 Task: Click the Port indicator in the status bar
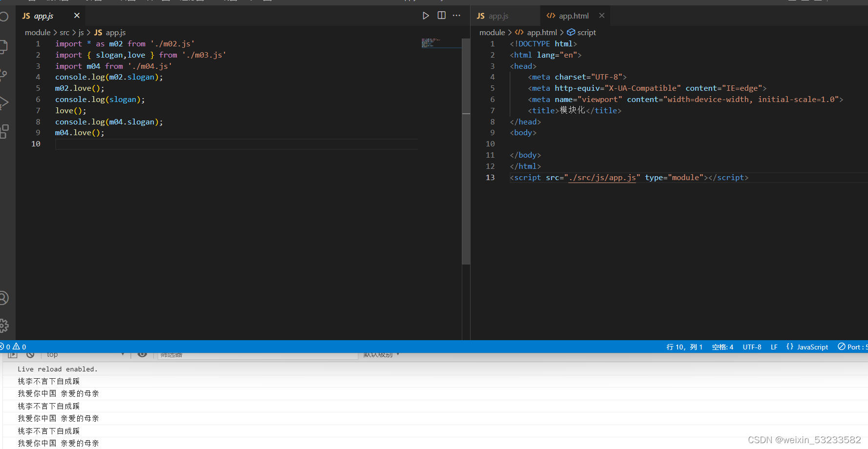point(853,347)
